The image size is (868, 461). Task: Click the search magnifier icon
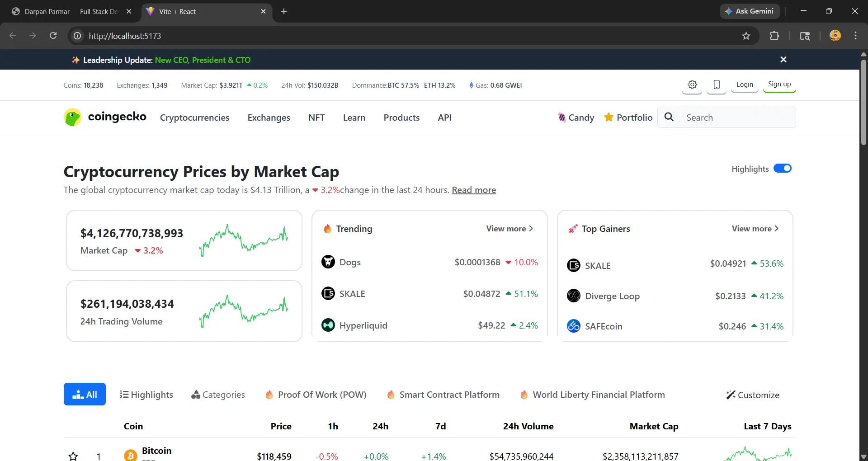(669, 117)
